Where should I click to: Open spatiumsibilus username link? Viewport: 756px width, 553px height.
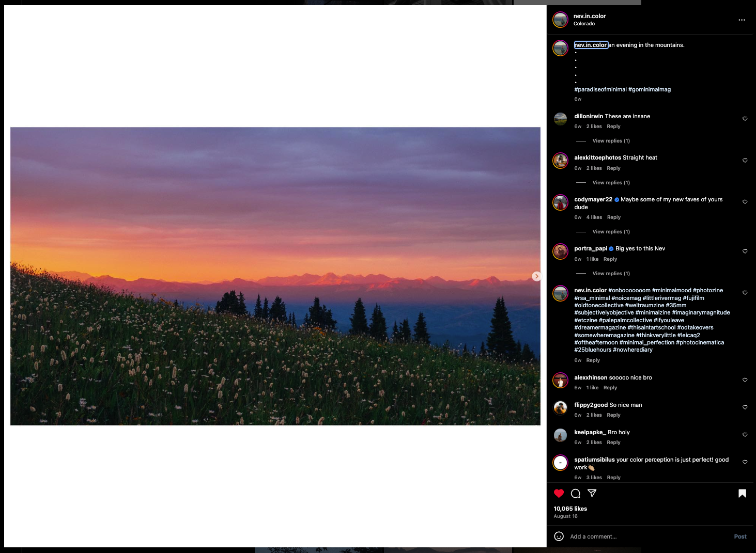coord(594,460)
